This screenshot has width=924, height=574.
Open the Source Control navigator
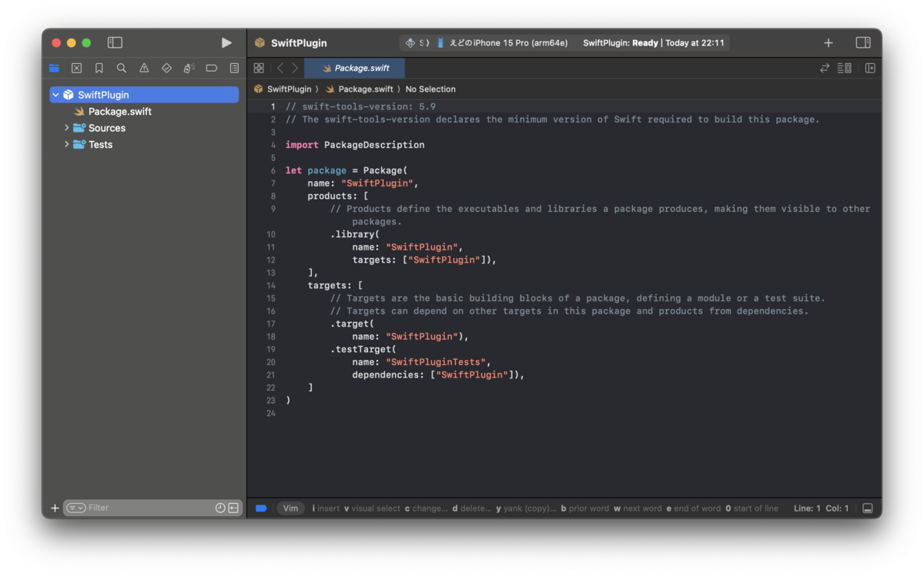pos(76,68)
